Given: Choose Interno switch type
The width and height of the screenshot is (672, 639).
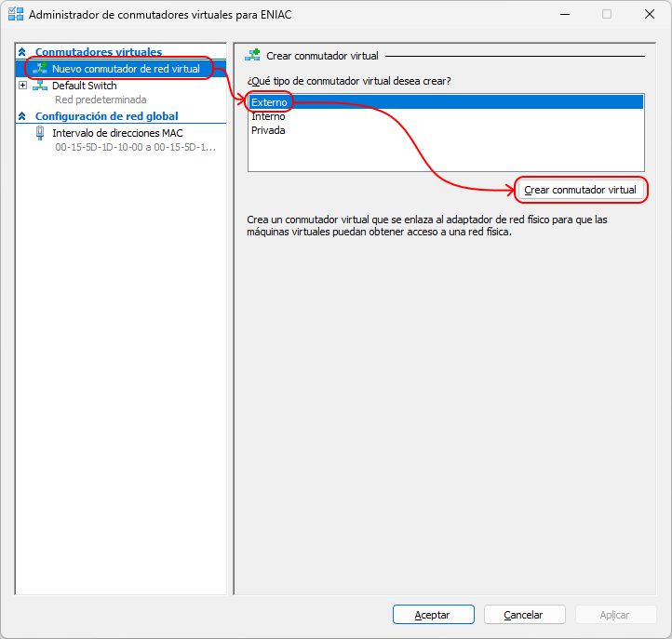Looking at the screenshot, I should click(x=446, y=116).
